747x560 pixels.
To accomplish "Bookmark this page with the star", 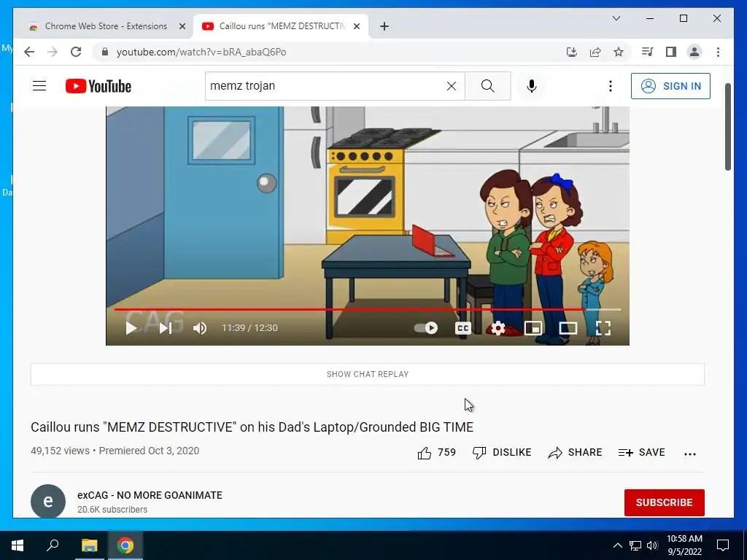I will pyautogui.click(x=619, y=52).
